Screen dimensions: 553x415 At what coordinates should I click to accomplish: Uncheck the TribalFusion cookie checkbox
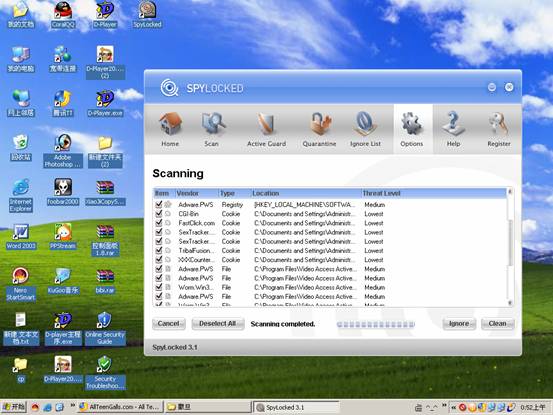coord(159,250)
